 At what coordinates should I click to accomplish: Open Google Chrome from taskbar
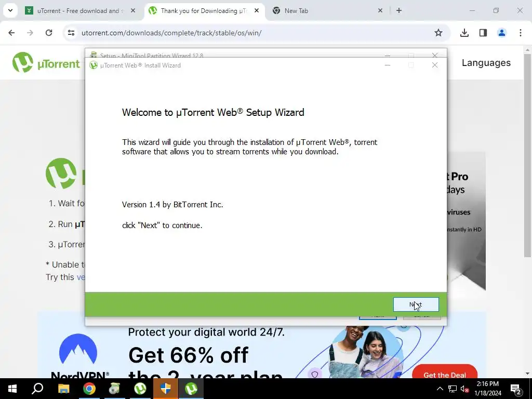pyautogui.click(x=89, y=389)
